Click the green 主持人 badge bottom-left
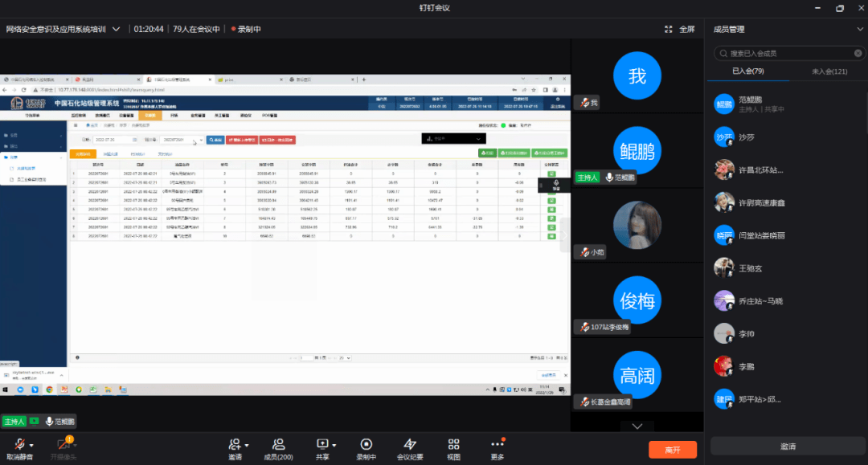This screenshot has height=465, width=868. point(14,422)
